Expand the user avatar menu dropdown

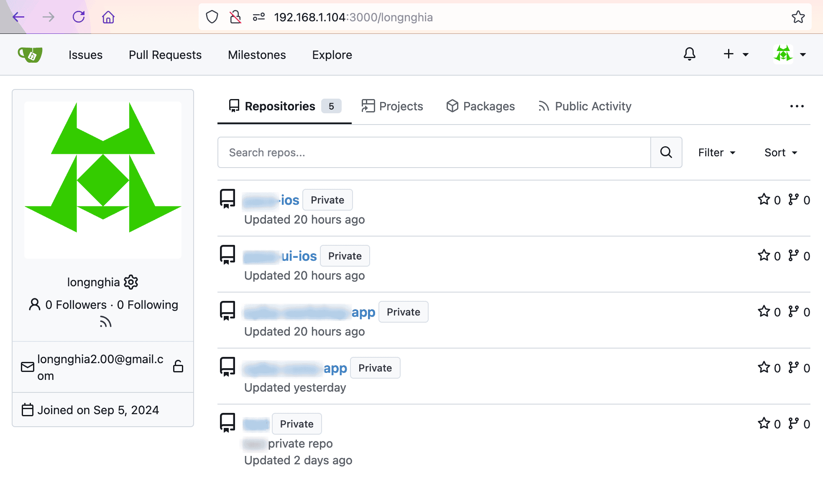pos(790,54)
